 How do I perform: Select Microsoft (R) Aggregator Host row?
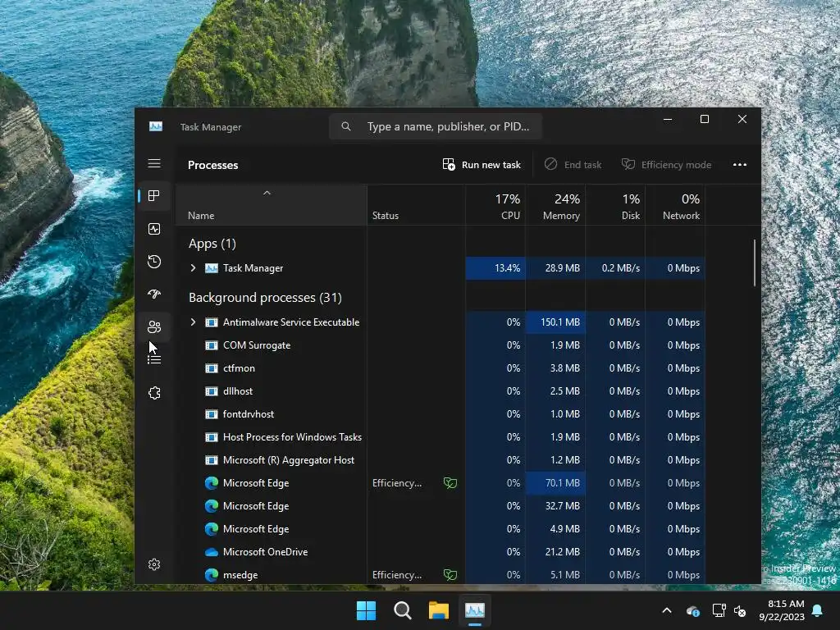(441, 461)
